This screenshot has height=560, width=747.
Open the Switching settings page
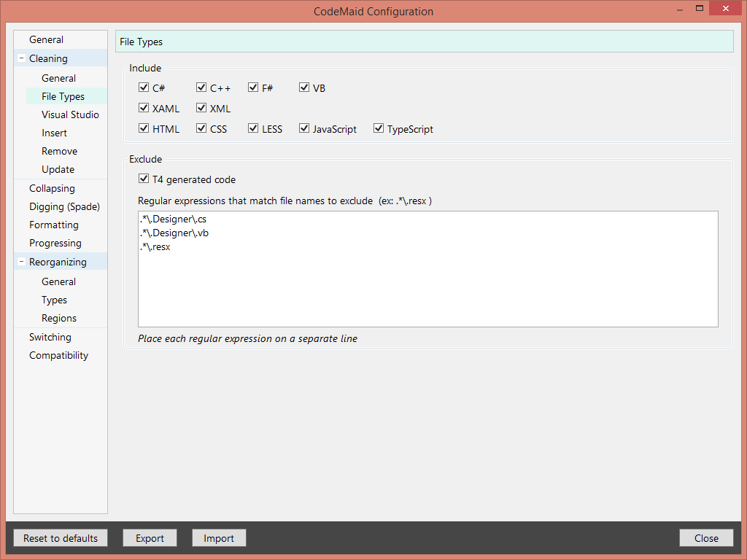click(50, 337)
